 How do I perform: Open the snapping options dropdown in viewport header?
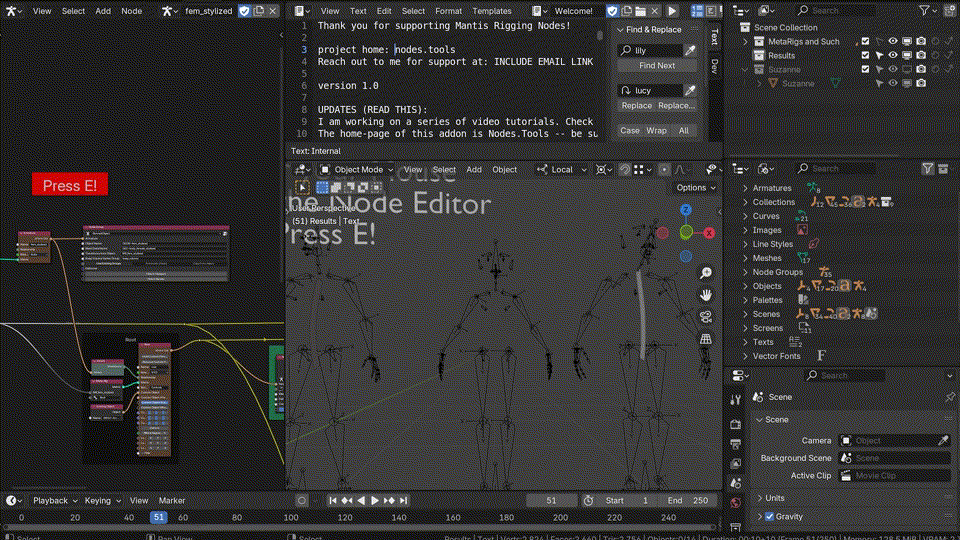point(642,170)
